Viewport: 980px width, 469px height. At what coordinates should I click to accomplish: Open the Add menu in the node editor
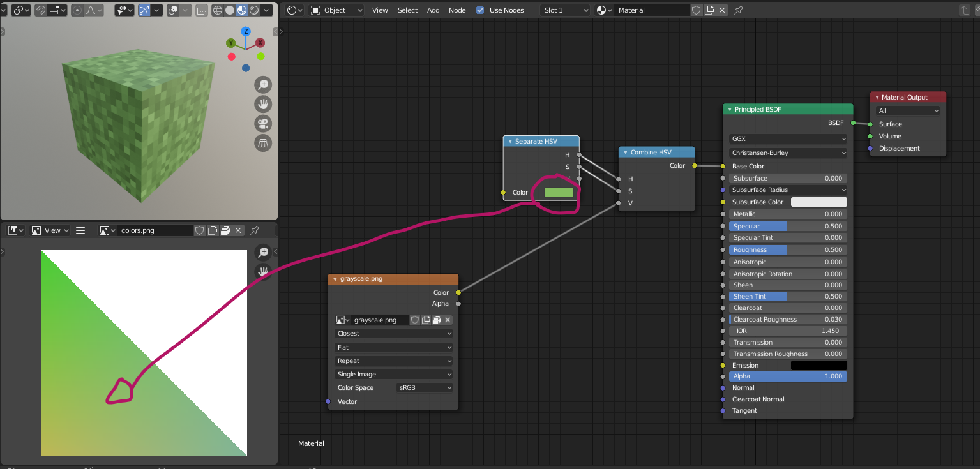coord(433,10)
